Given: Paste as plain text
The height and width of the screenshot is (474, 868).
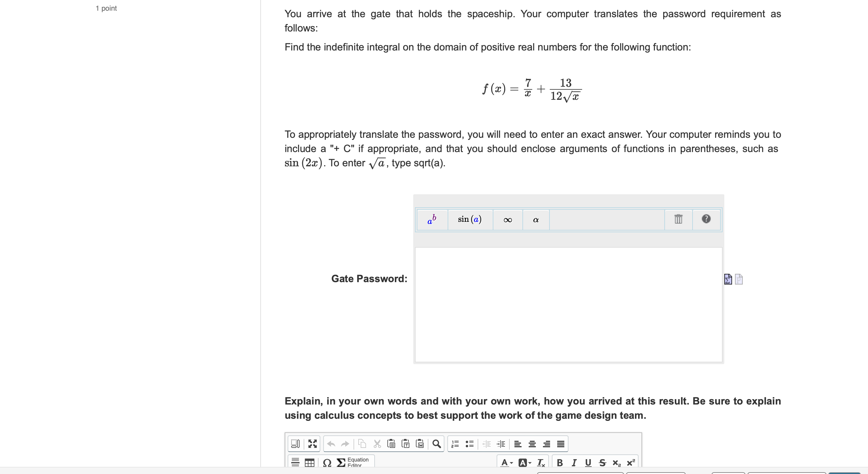Looking at the screenshot, I should [x=406, y=444].
